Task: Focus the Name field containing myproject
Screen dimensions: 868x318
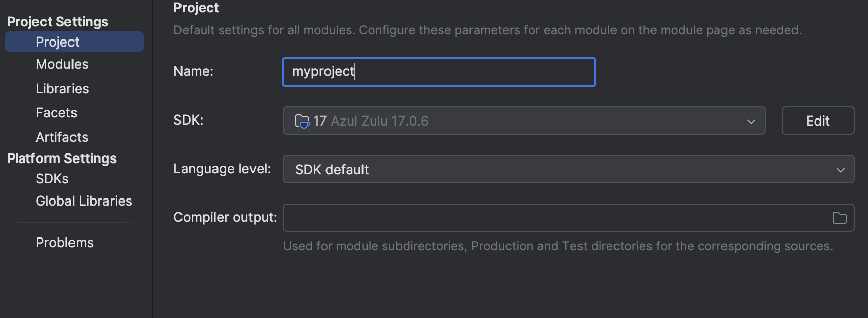Action: pos(439,72)
